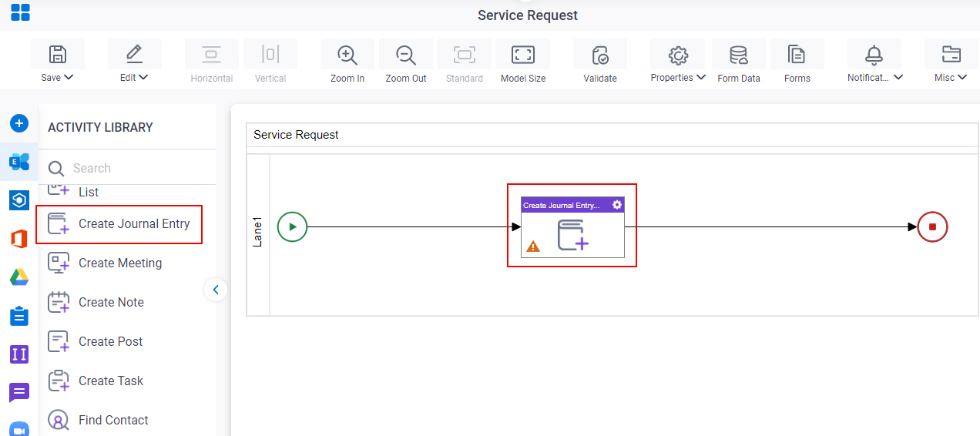
Task: Open the Forms documents icon
Action: (x=797, y=54)
